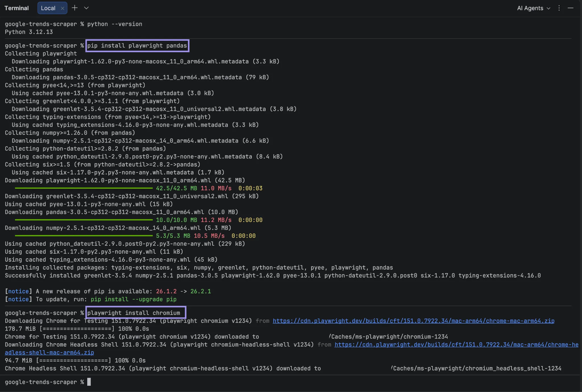Click 'Using cached six-1.17.0' whl line (11 kB)
Screen dimensions: 582x392
point(94,252)
